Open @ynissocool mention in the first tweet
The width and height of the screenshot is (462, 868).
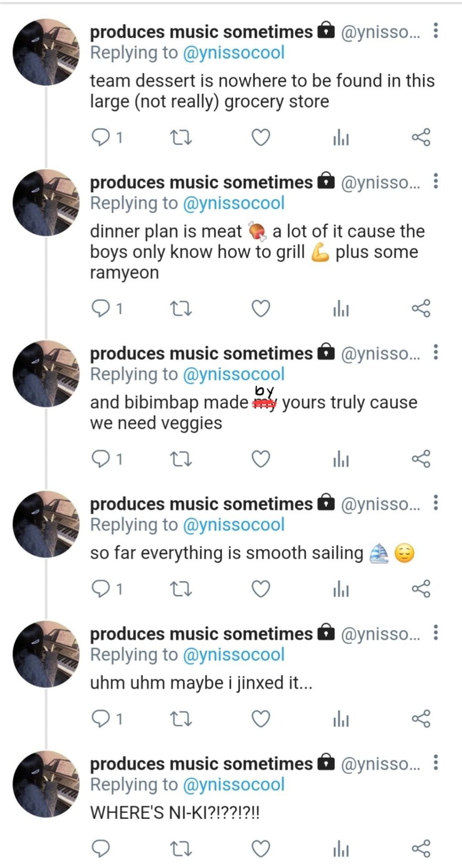click(x=233, y=53)
